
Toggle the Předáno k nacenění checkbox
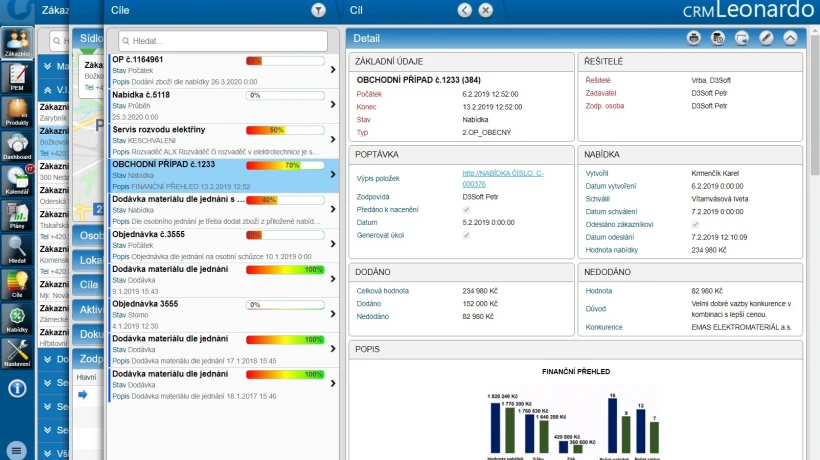(x=466, y=210)
